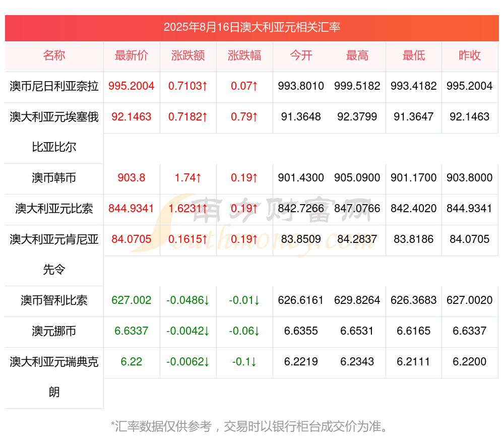Click the row name 澳币智利比索
Screen dimensions: 504x442
[x=54, y=300]
